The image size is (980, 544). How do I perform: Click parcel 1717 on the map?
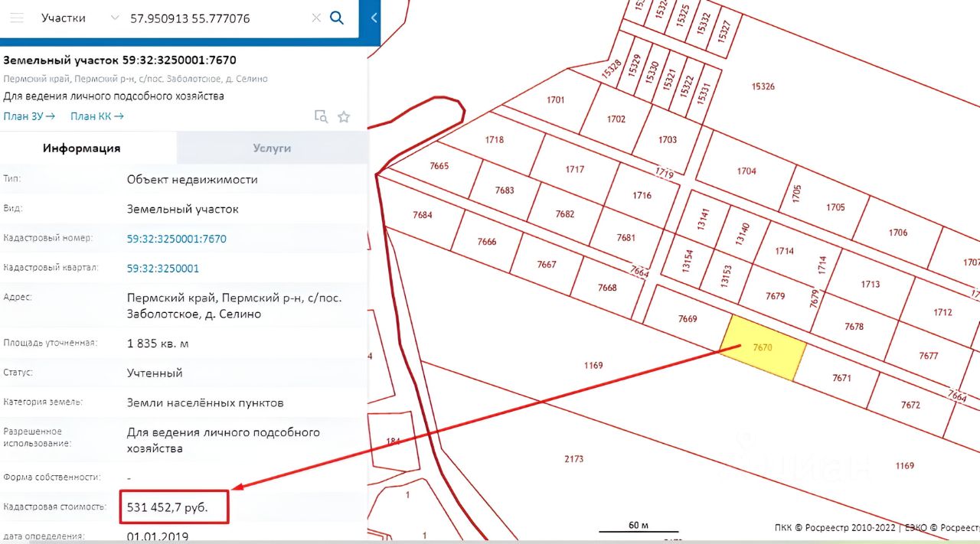575,170
